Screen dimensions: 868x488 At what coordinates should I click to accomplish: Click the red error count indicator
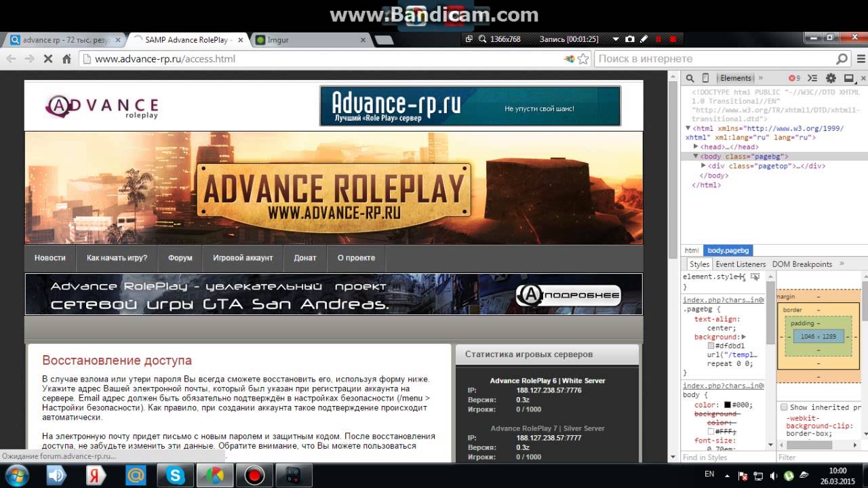tap(794, 78)
